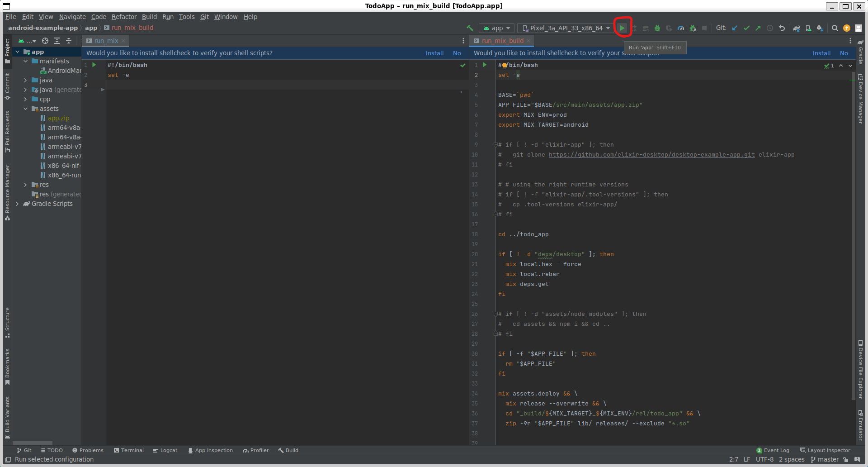868x467 pixels.
Task: Collapse the app module tree node
Action: 17,52
